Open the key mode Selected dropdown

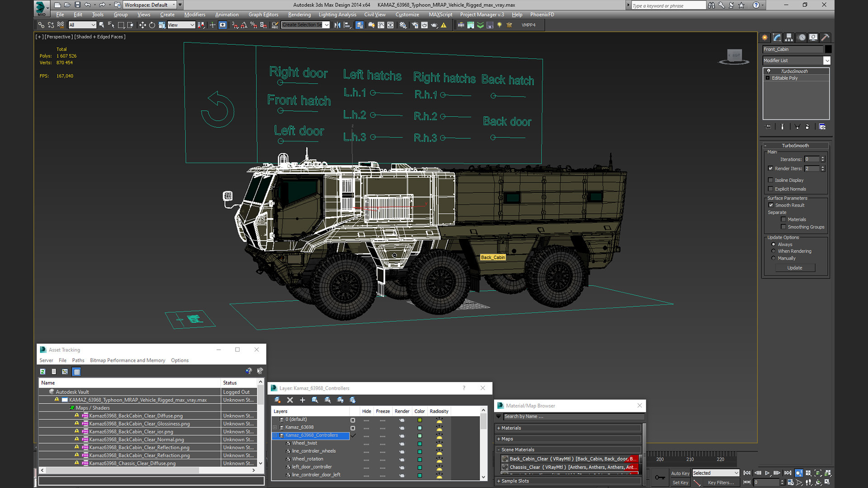716,473
